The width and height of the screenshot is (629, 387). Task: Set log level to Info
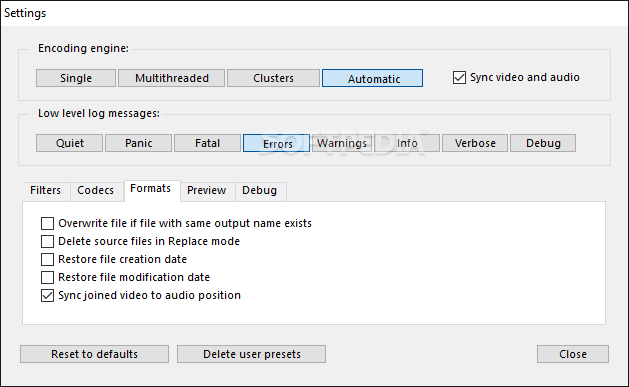pyautogui.click(x=407, y=143)
